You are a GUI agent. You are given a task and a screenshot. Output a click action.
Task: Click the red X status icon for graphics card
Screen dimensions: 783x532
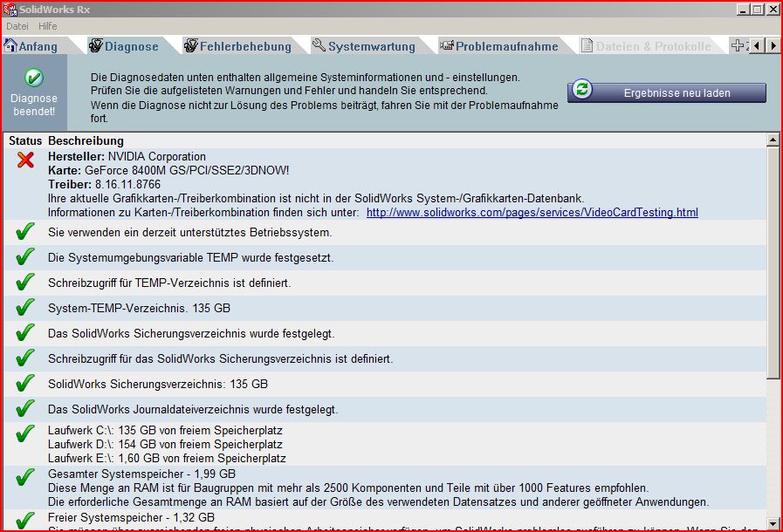(25, 160)
